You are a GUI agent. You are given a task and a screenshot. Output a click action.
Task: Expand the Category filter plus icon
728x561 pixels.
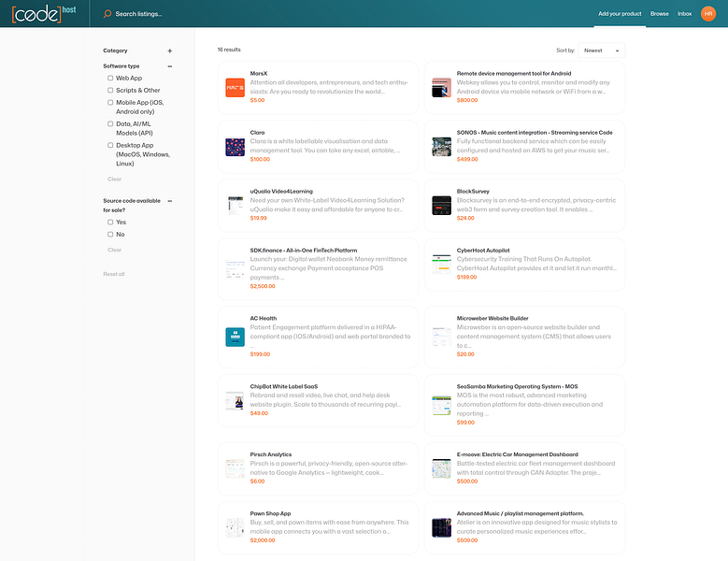click(x=170, y=50)
